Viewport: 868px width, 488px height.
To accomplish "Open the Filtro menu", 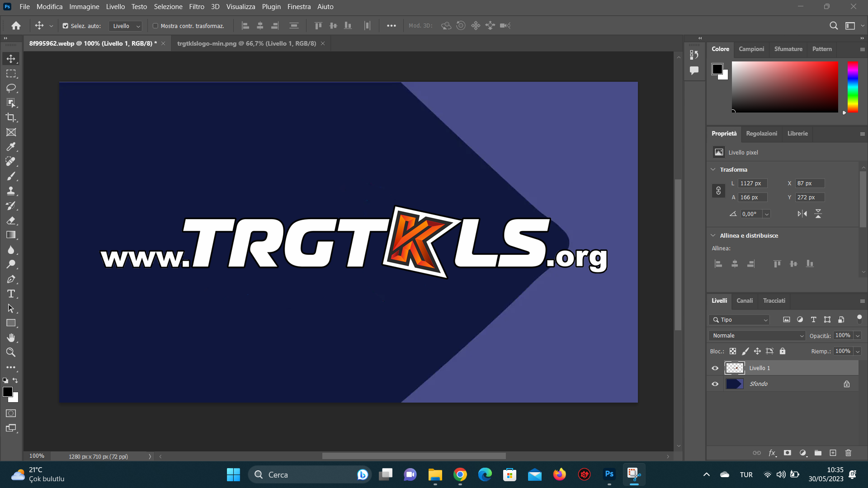I will pos(196,6).
